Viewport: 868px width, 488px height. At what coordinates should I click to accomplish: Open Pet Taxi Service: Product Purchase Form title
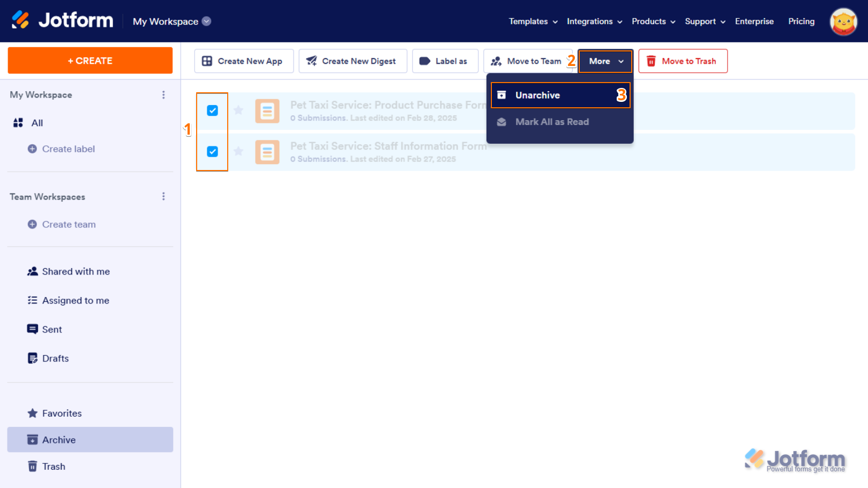(x=388, y=105)
